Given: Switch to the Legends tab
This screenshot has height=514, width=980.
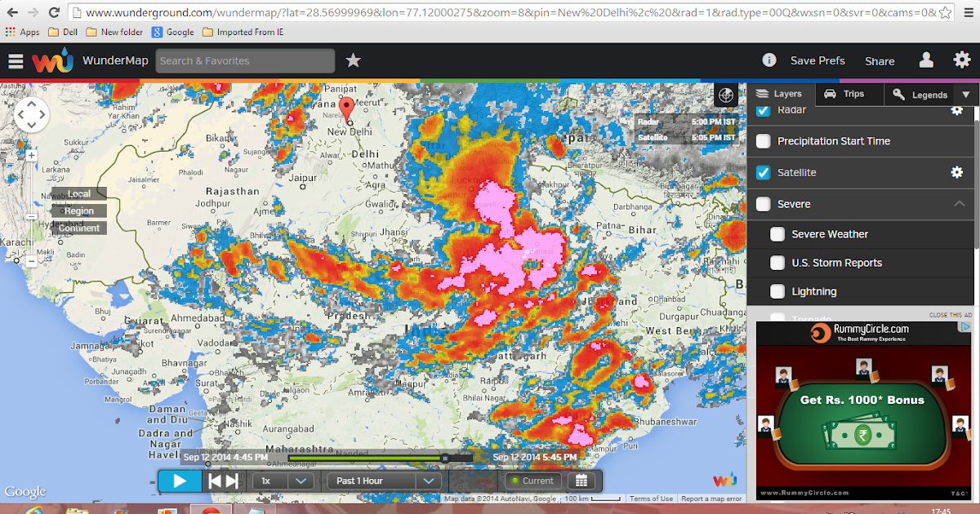Looking at the screenshot, I should click(920, 95).
